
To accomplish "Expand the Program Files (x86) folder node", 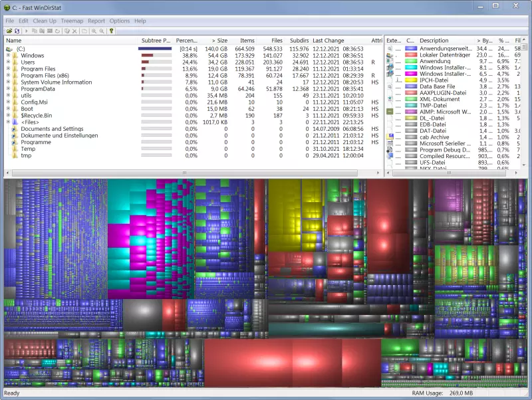I will click(8, 75).
